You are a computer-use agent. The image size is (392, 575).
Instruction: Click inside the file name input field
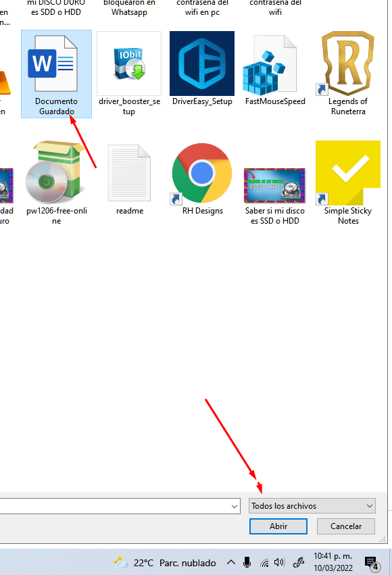tap(114, 506)
